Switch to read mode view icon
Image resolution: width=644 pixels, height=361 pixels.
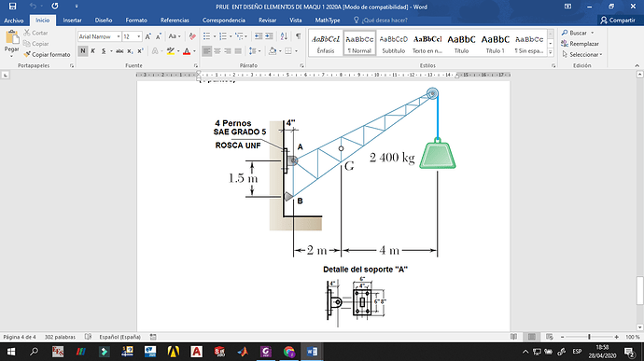514,337
